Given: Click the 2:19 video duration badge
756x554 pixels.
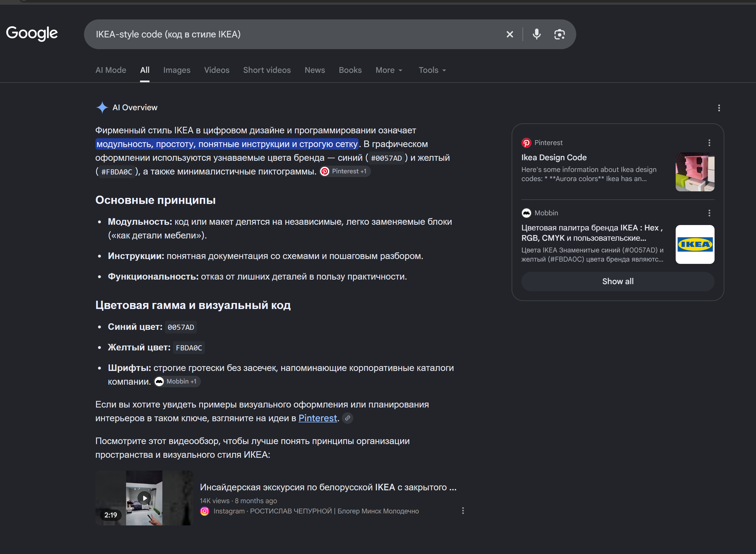Looking at the screenshot, I should [110, 515].
